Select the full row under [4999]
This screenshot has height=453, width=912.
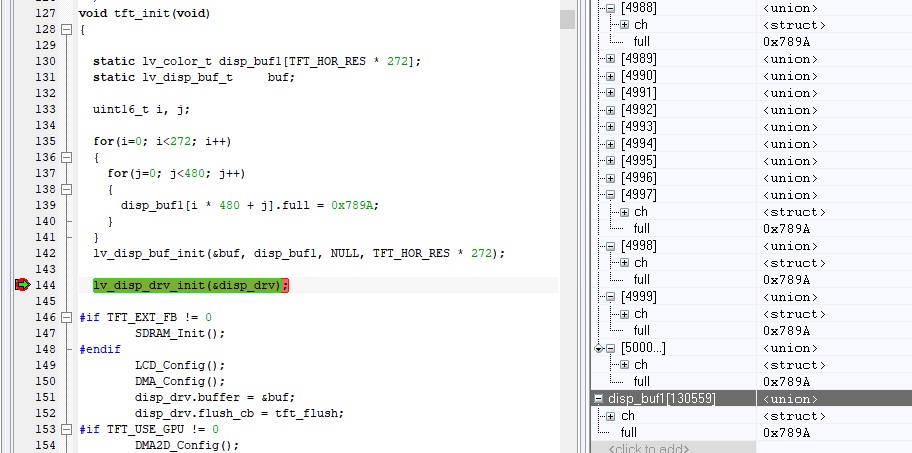[751, 331]
